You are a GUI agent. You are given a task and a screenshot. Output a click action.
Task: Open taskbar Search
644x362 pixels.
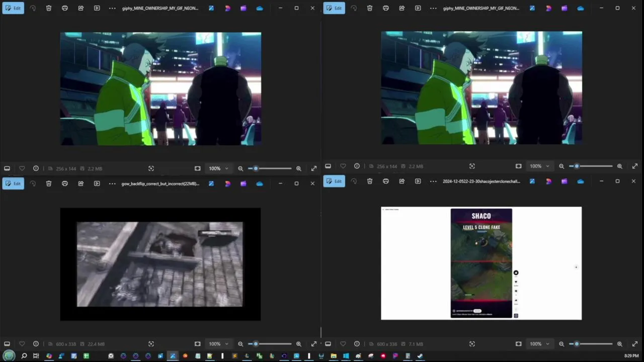(x=24, y=356)
